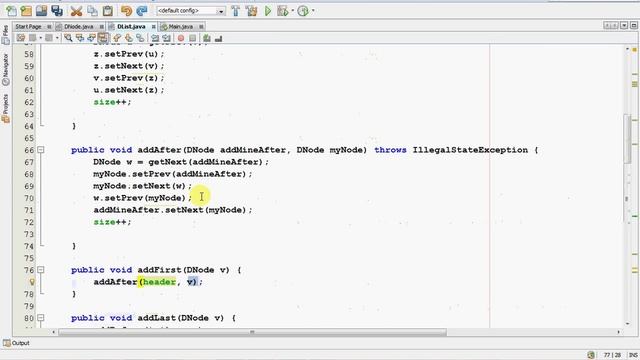Screen dimensions: 640x360
Task: Click Find Previous Occurrence icon
Action: (80, 38)
